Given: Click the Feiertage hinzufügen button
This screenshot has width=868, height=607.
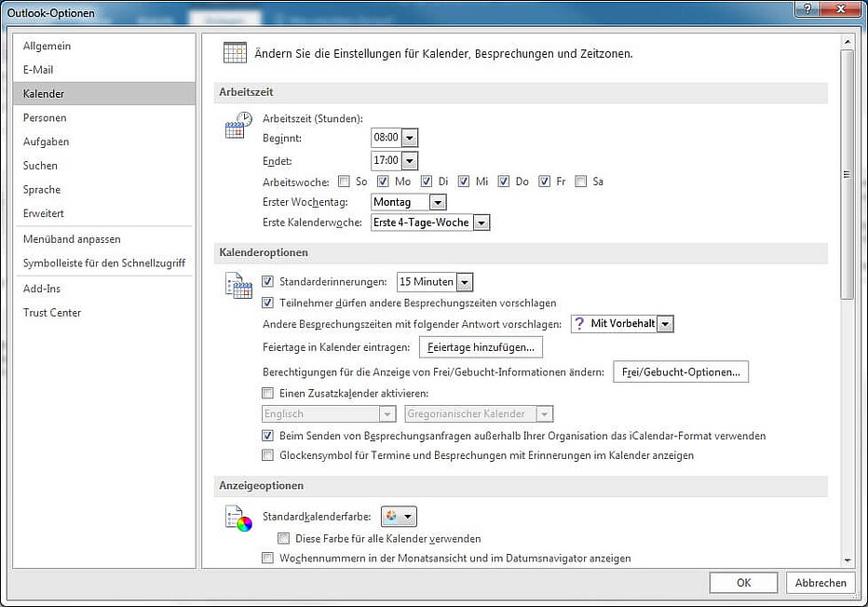Looking at the screenshot, I should click(x=481, y=347).
